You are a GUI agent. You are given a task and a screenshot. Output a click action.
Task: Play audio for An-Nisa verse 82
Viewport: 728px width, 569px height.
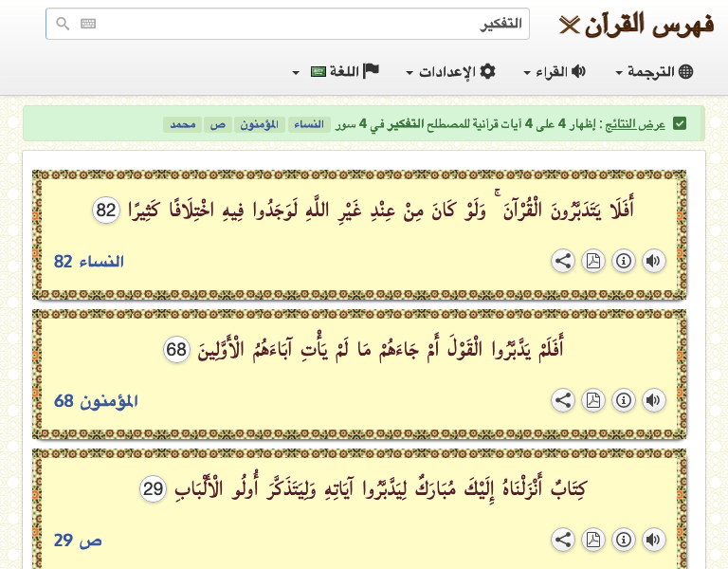653,262
